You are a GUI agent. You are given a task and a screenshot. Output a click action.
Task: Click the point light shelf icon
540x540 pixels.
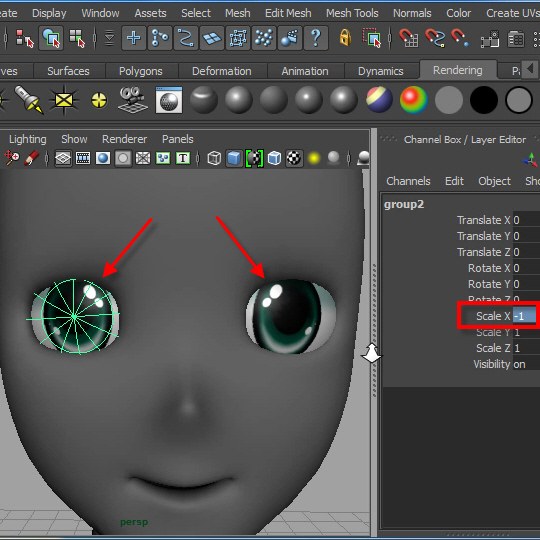pyautogui.click(x=99, y=100)
